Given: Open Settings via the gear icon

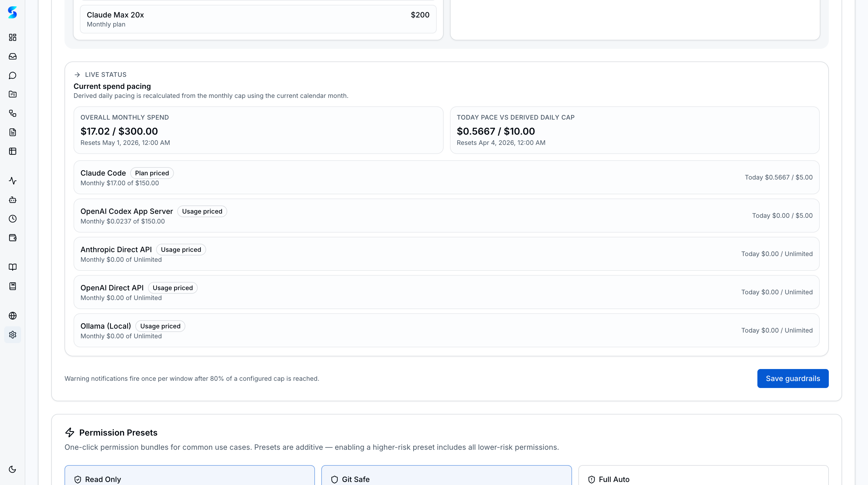Looking at the screenshot, I should tap(12, 334).
